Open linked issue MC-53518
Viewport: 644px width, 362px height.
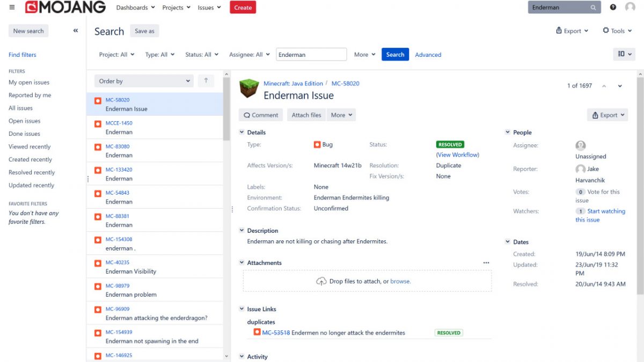(276, 333)
